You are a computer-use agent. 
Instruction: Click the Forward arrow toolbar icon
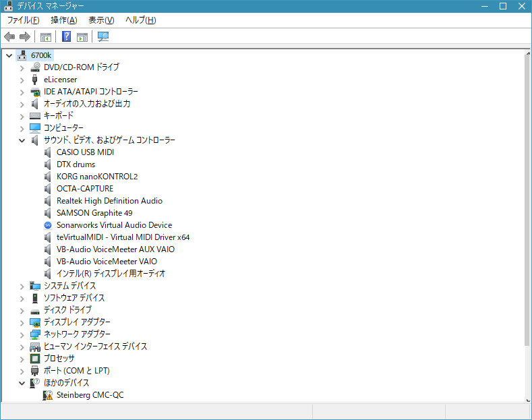(x=25, y=36)
